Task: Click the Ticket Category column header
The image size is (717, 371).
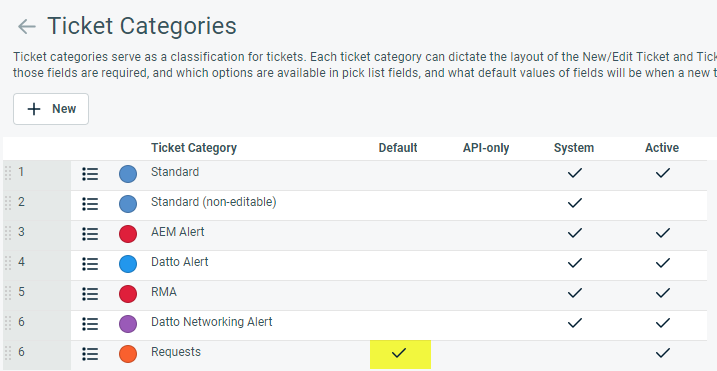Action: [x=194, y=148]
